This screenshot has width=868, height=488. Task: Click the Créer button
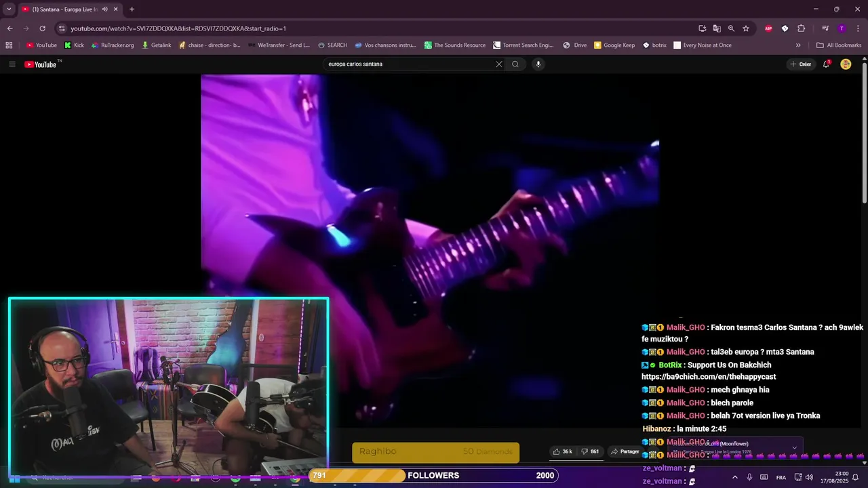click(800, 64)
